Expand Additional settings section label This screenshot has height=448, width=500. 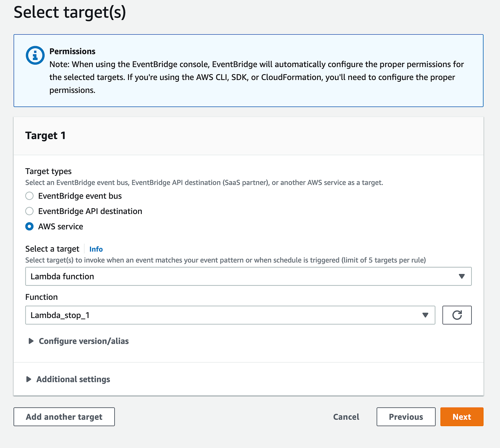[x=73, y=379]
